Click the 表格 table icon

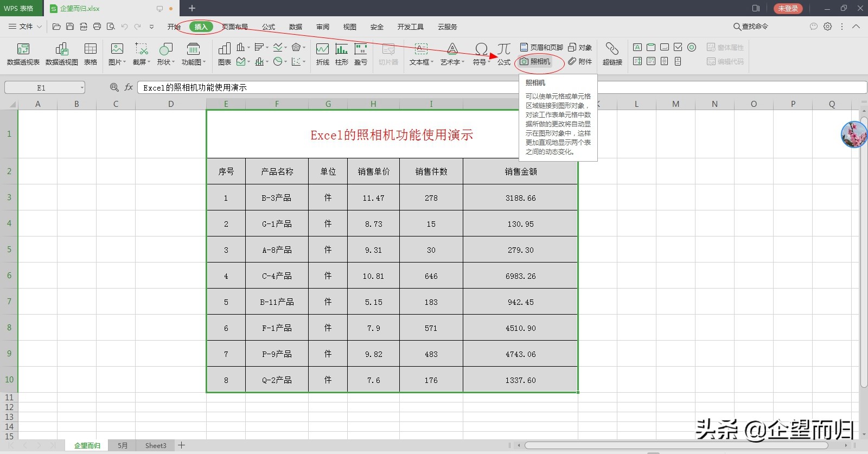point(91,54)
